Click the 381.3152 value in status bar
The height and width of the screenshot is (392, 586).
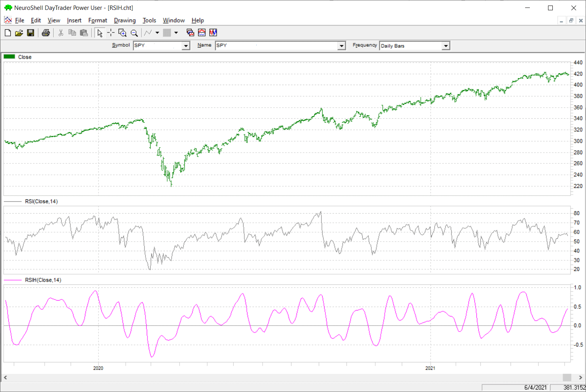click(575, 388)
